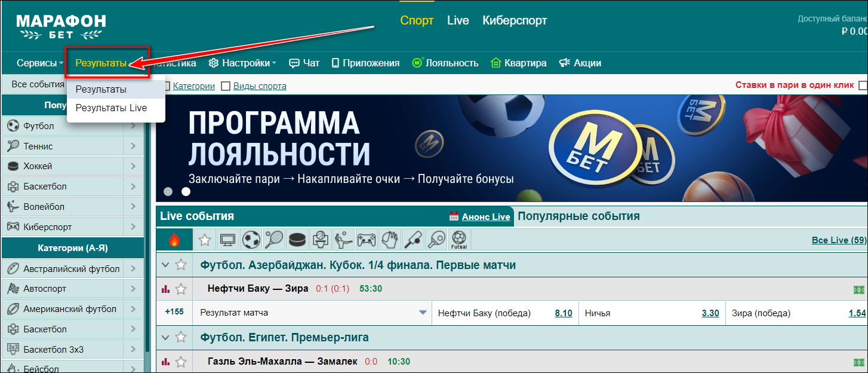Switch to the Live top tab
This screenshot has height=373, width=868.
tap(458, 20)
